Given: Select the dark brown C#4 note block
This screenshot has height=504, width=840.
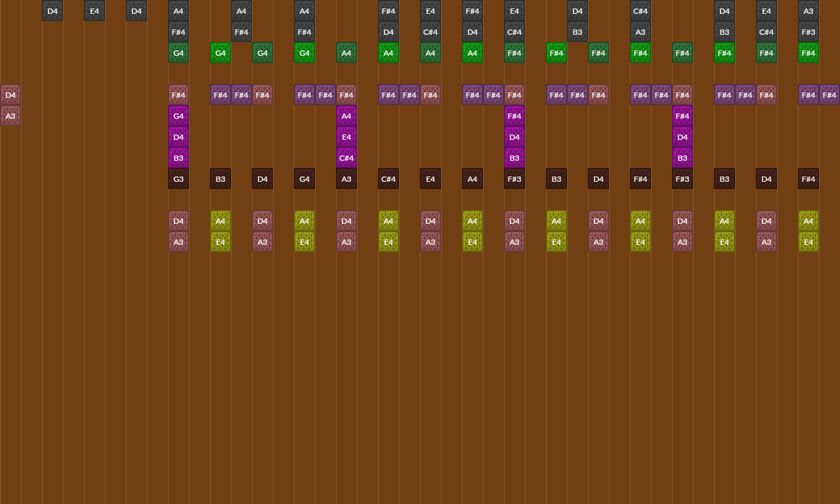Looking at the screenshot, I should (388, 179).
